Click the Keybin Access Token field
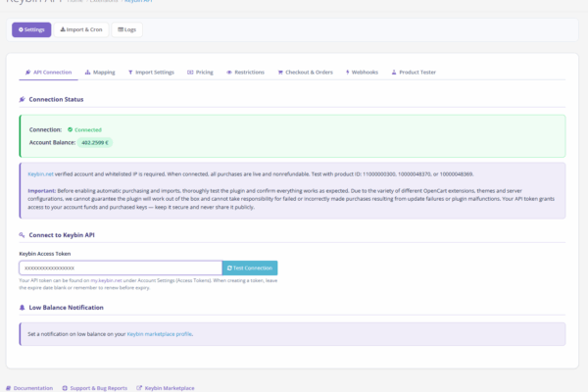Viewport: 588px width, 392px height. pos(120,268)
